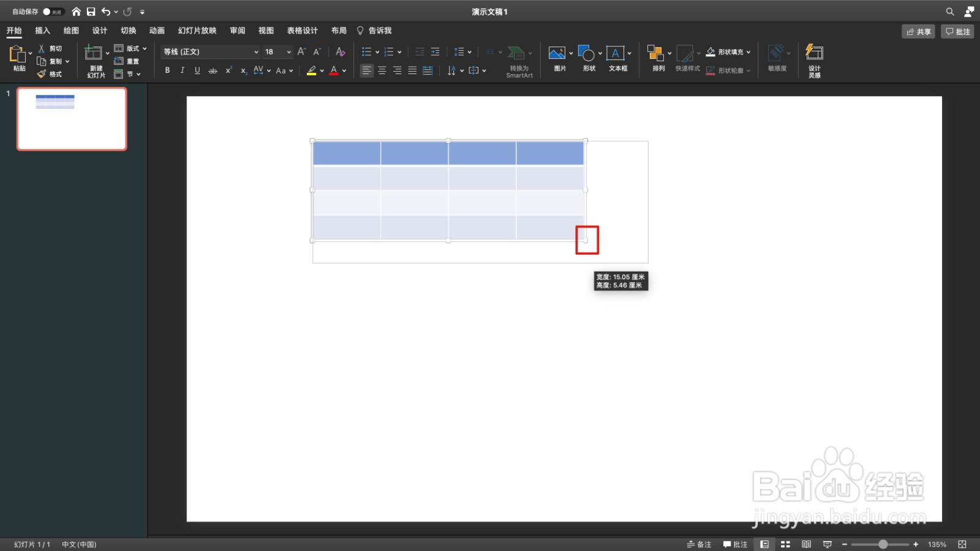Justify the text
Image resolution: width=980 pixels, height=551 pixels.
pos(412,70)
